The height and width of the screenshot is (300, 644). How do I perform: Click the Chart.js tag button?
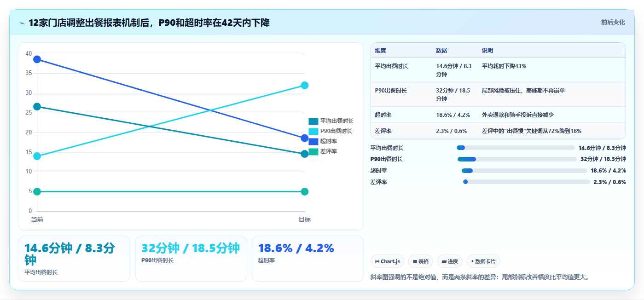387,261
